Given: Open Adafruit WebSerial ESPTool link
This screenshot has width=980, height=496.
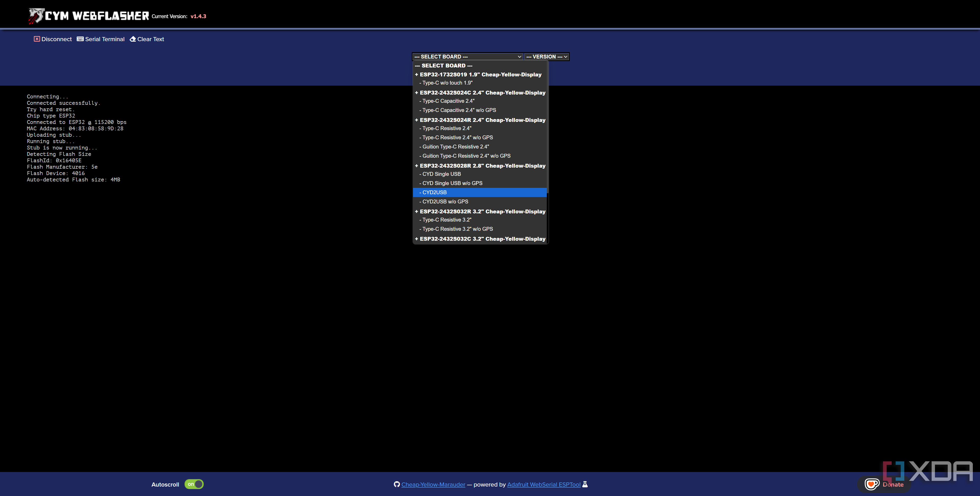Looking at the screenshot, I should [x=544, y=485].
